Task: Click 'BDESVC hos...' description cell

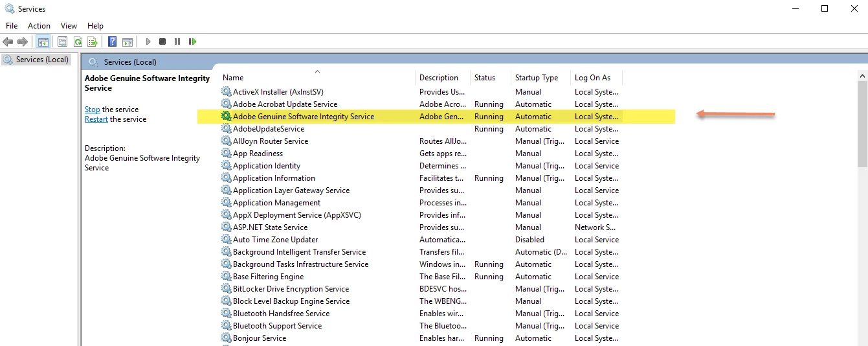Action: point(443,289)
